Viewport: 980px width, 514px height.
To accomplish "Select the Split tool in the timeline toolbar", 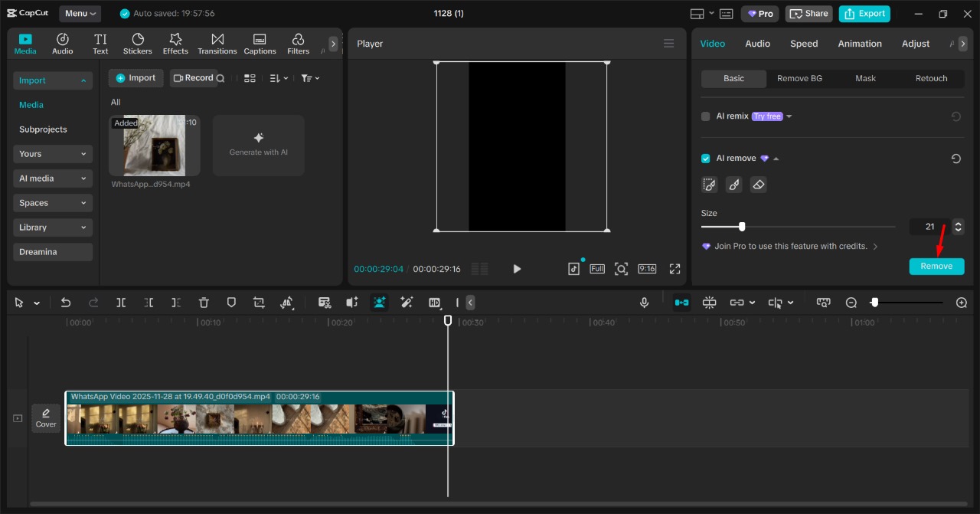I will click(x=120, y=303).
